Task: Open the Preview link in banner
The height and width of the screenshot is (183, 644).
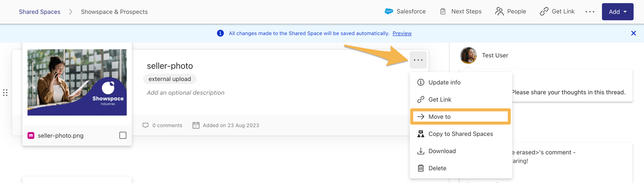Action: click(402, 33)
